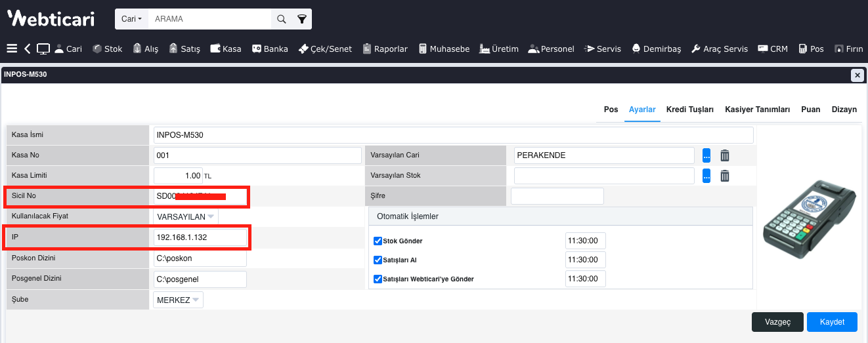Disable Satışları Webticari'ye Gönder checkbox
The image size is (868, 343).
coord(378,279)
